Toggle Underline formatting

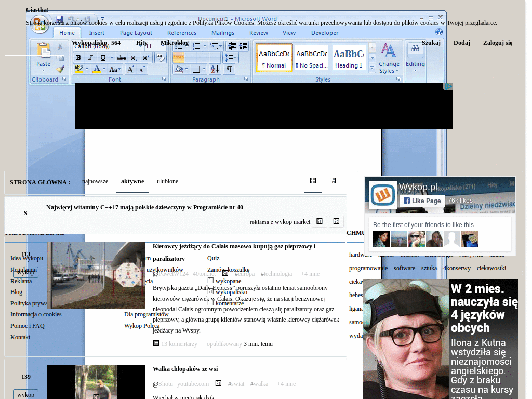click(x=103, y=58)
